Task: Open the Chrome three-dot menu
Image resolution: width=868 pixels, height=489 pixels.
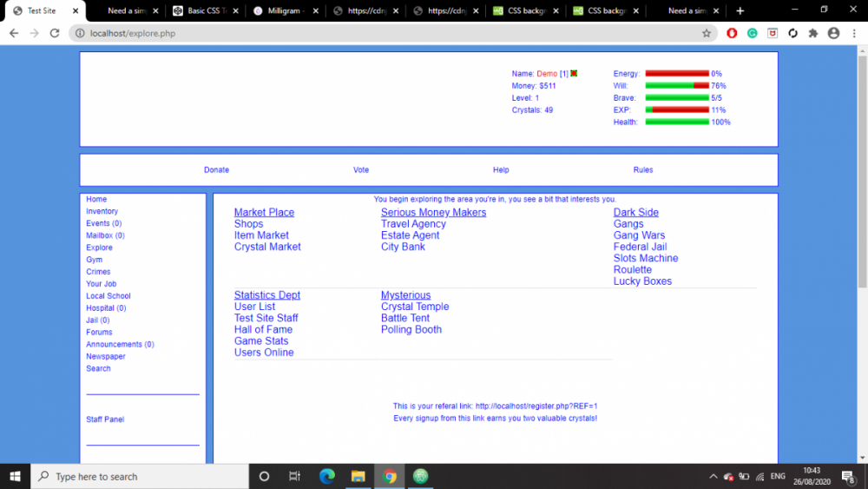Action: coord(853,33)
